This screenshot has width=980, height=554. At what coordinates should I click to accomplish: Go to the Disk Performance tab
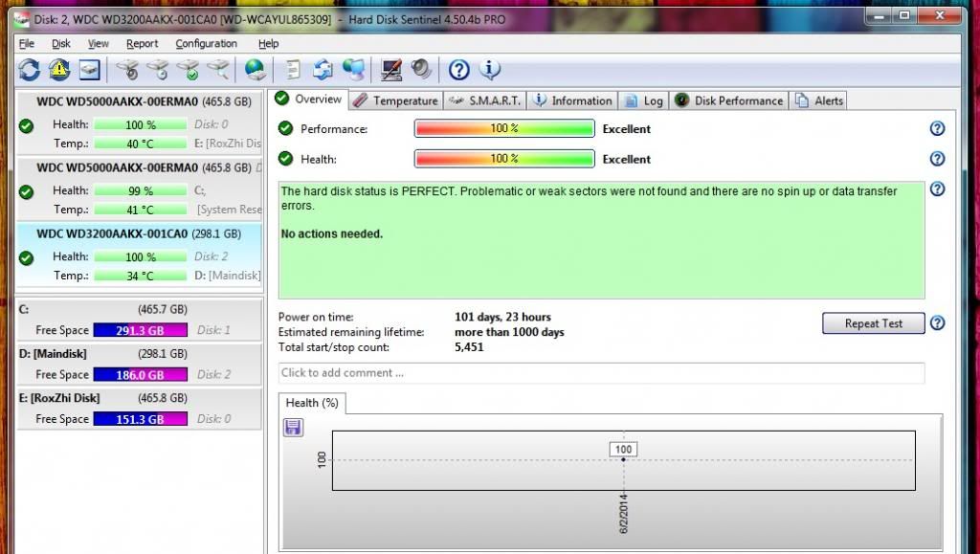point(728,100)
